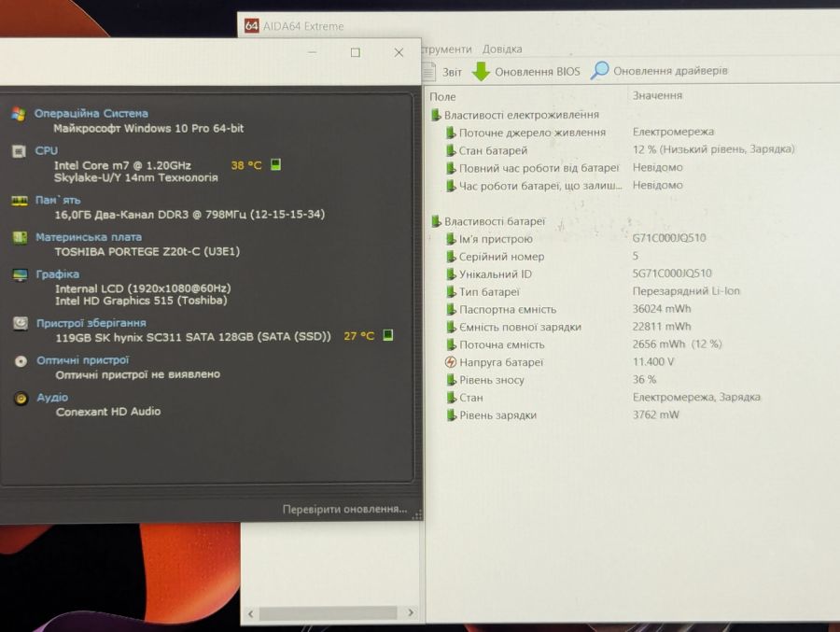
Task: Click the audio speaker icon
Action: pyautogui.click(x=21, y=399)
